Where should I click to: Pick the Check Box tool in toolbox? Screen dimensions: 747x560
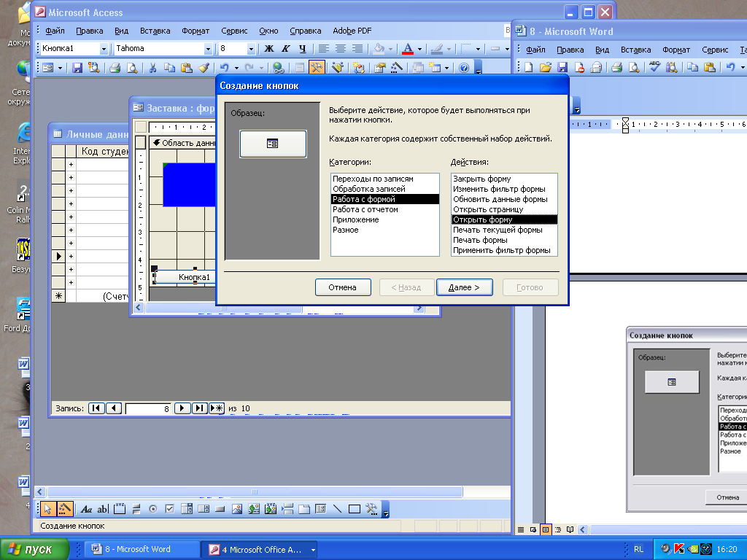[x=169, y=509]
